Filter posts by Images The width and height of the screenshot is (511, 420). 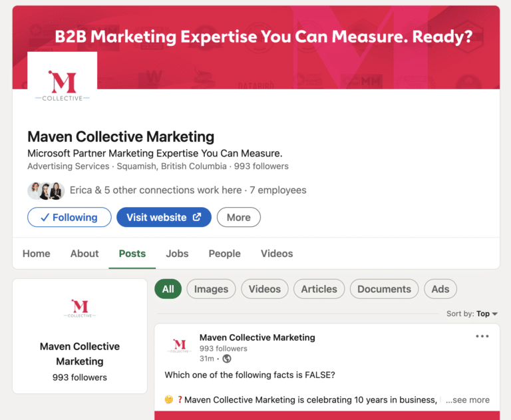[211, 289]
